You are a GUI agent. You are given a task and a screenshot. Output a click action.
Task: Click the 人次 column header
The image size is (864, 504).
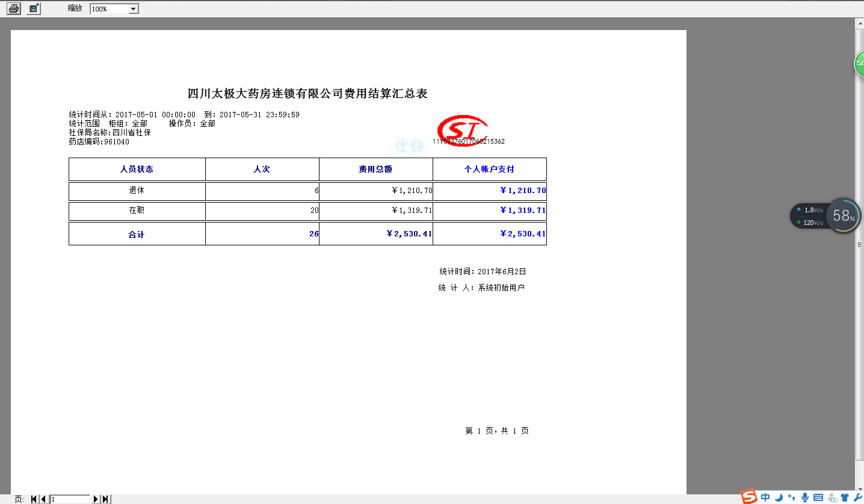[x=262, y=169]
